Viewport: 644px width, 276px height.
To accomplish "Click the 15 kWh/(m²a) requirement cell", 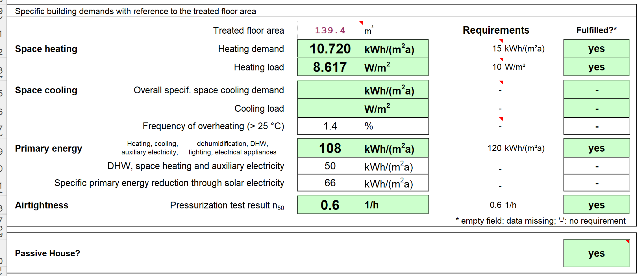I will [x=518, y=49].
